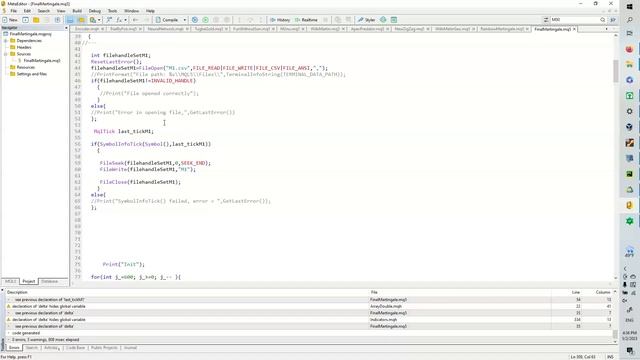
Task: Open the Help menu
Action: (150, 11)
